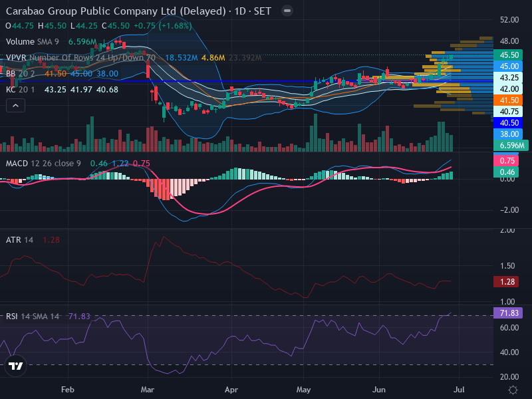Screen dimensions: 532x399
Task: Collapse the indicator legend with chevron button
Action: tap(15, 106)
